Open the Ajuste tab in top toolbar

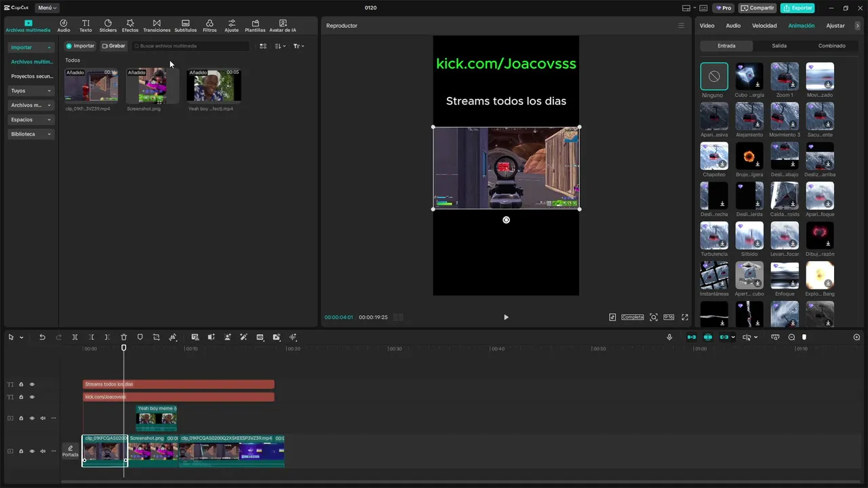pyautogui.click(x=232, y=26)
